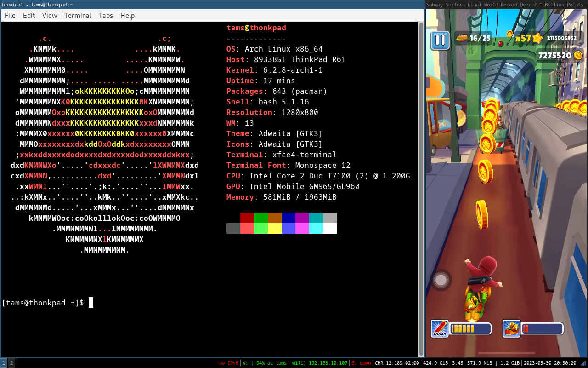Switch to workspace 1 in the i3 bar
The image size is (588, 368).
pos(3,363)
